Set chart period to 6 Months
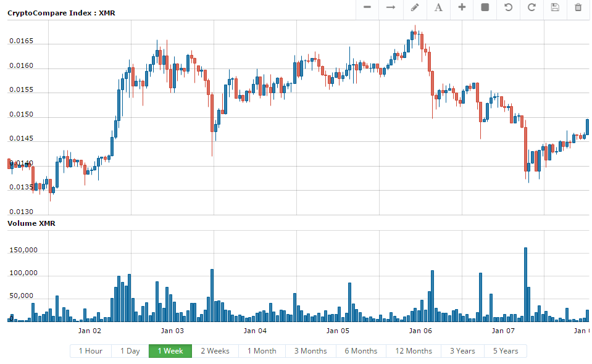The height and width of the screenshot is (364, 592). tap(361, 351)
